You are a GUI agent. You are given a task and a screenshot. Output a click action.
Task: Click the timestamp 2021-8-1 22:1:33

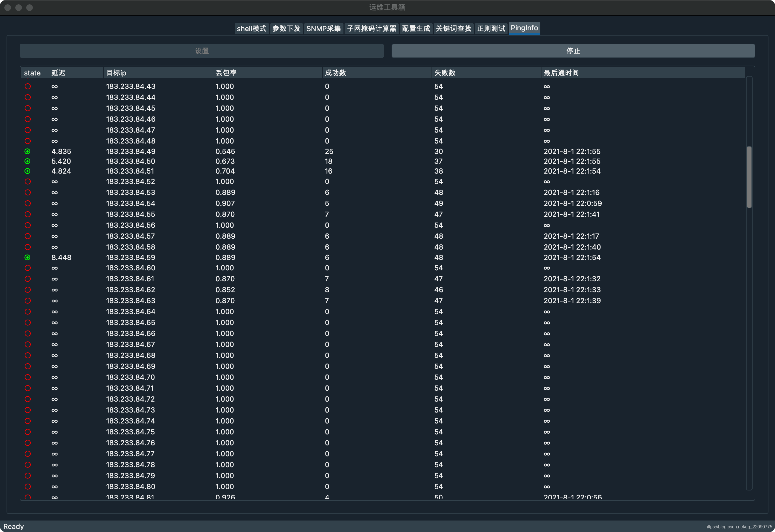pos(572,290)
